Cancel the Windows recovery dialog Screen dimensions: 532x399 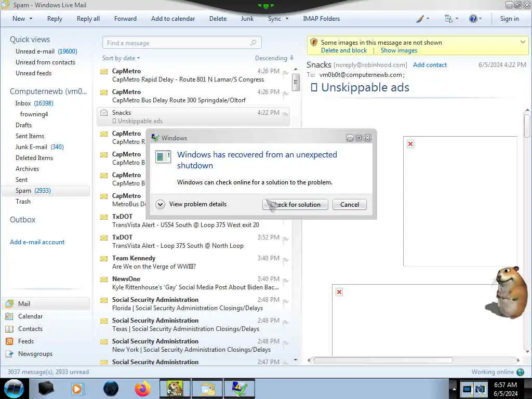tap(350, 205)
